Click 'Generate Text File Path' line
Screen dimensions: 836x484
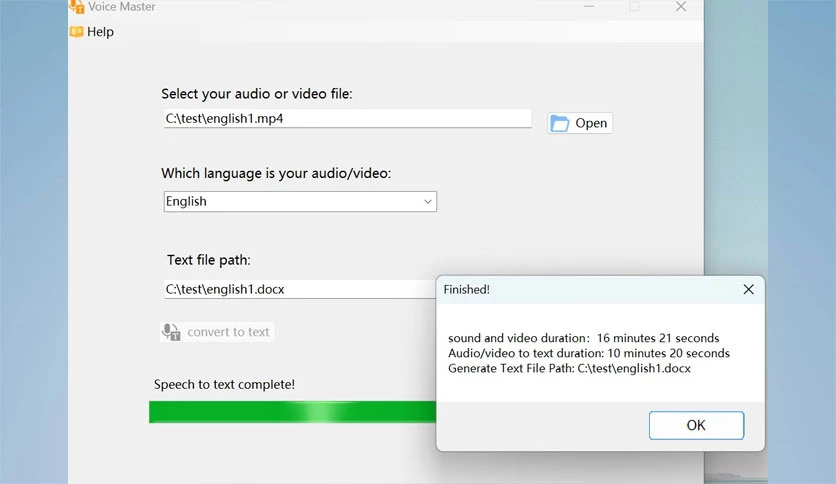[x=569, y=368]
